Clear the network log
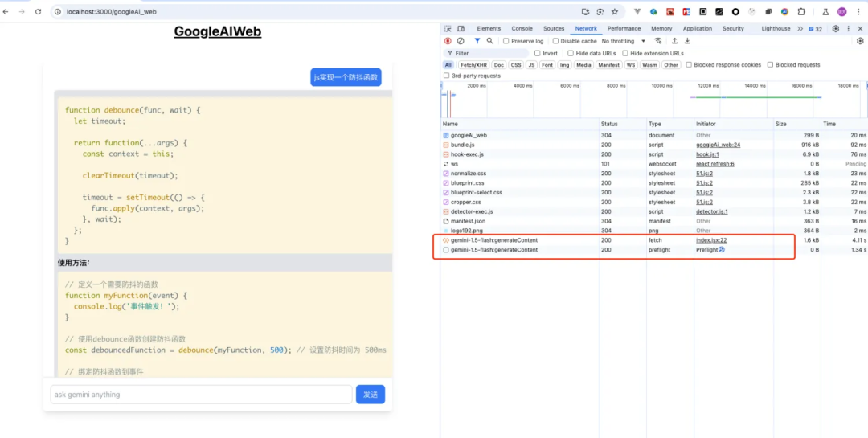The height and width of the screenshot is (438, 868). click(461, 41)
